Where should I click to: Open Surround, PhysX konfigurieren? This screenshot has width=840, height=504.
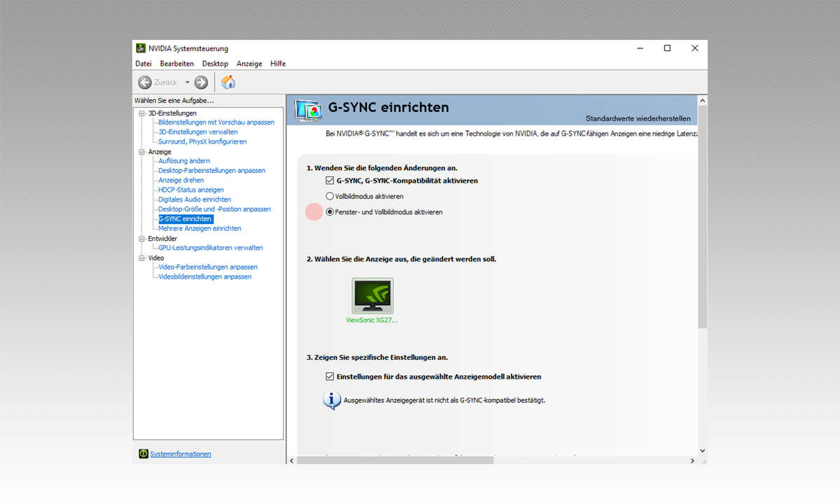202,141
